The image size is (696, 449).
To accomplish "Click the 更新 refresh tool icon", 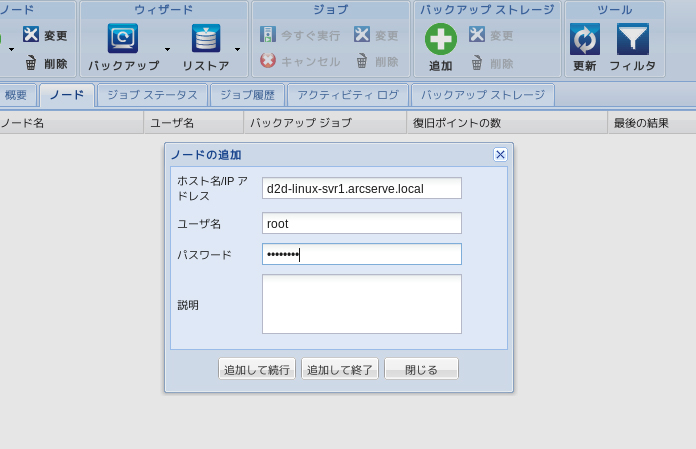I will point(585,39).
